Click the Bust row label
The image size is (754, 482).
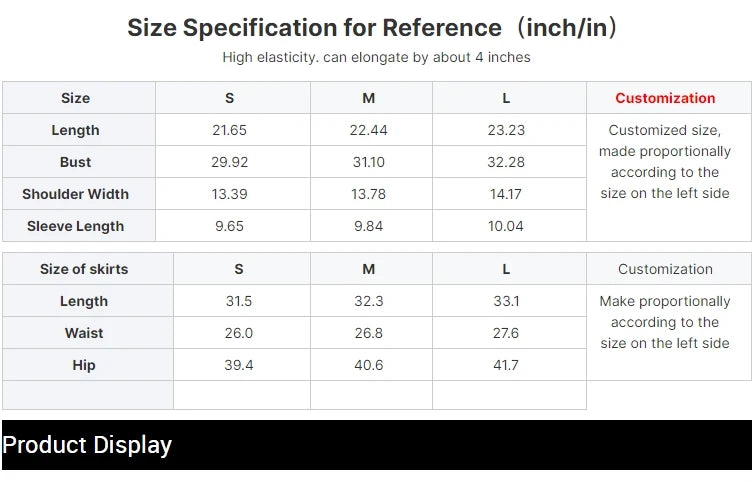pos(75,162)
